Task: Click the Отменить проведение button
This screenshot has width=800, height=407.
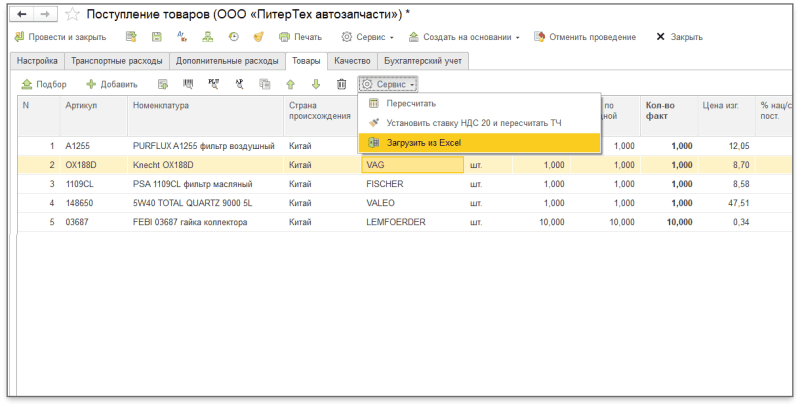Action: [585, 37]
